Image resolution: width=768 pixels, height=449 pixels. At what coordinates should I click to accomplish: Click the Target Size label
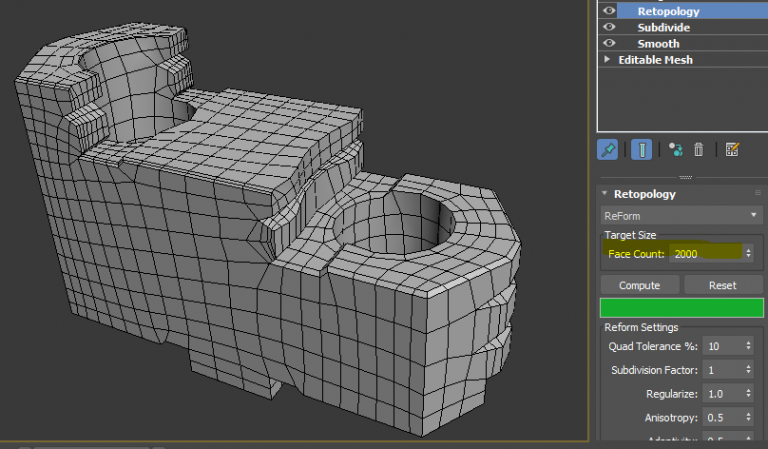[x=630, y=235]
